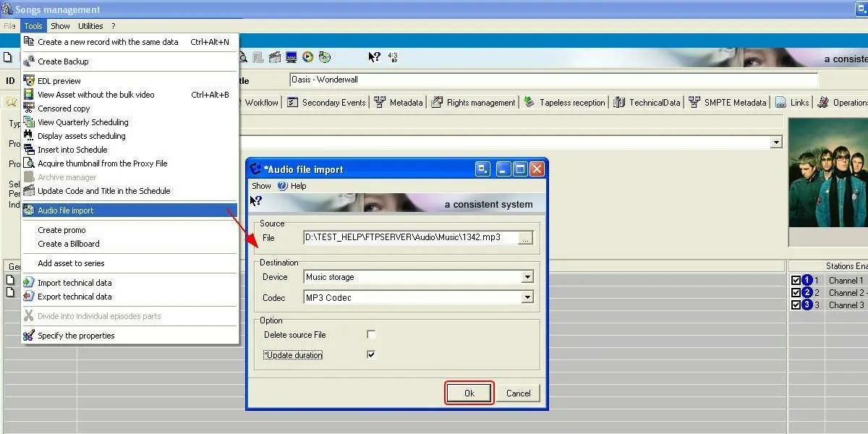Click the clapperboard icon in the toolbar
This screenshot has height=434, width=868.
point(275,57)
